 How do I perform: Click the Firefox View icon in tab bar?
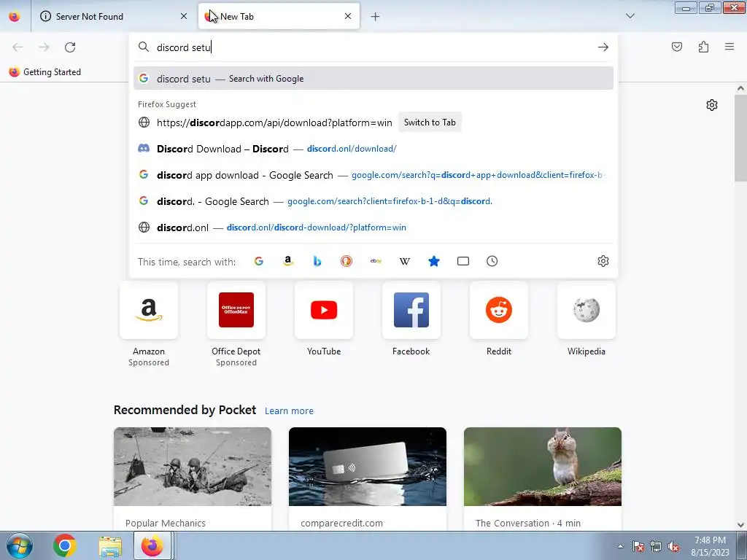coord(15,17)
